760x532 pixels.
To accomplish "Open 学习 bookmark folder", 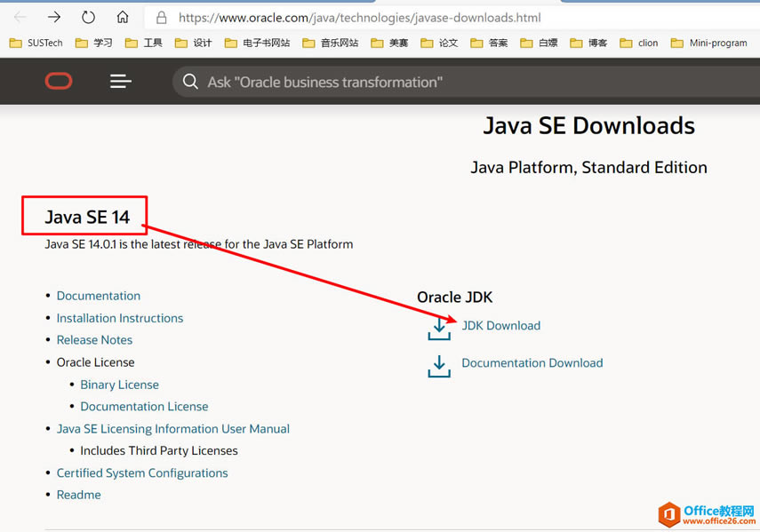I will tap(94, 44).
